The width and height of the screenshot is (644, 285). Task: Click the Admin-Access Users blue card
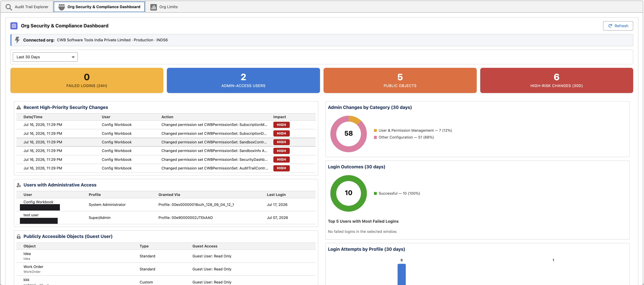click(x=243, y=80)
